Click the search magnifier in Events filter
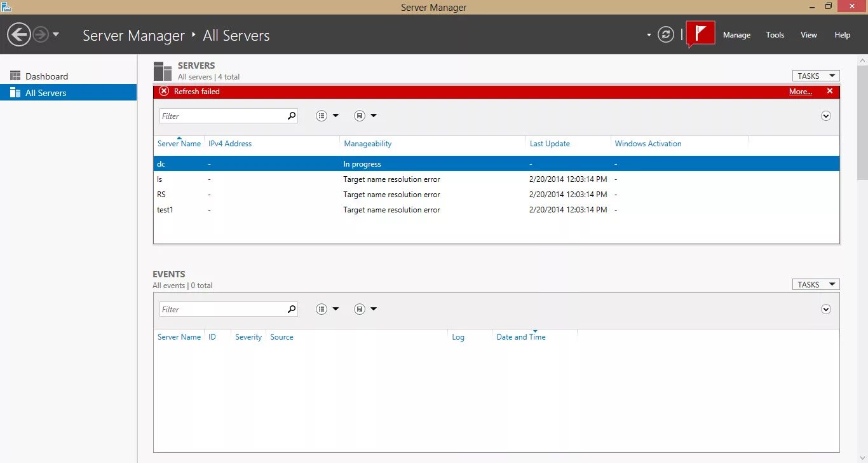This screenshot has height=463, width=868. (292, 309)
